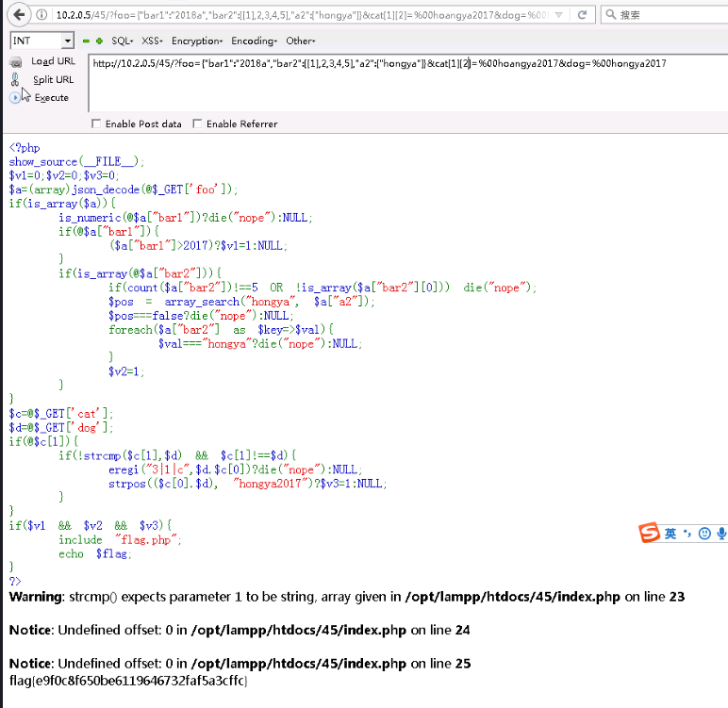Click the $v1=0;$v2=0;$v3=0 code line
The width and height of the screenshot is (728, 708).
pyautogui.click(x=64, y=175)
